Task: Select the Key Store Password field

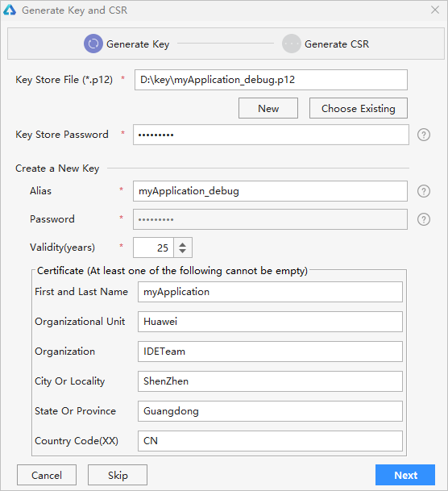Action: point(271,135)
